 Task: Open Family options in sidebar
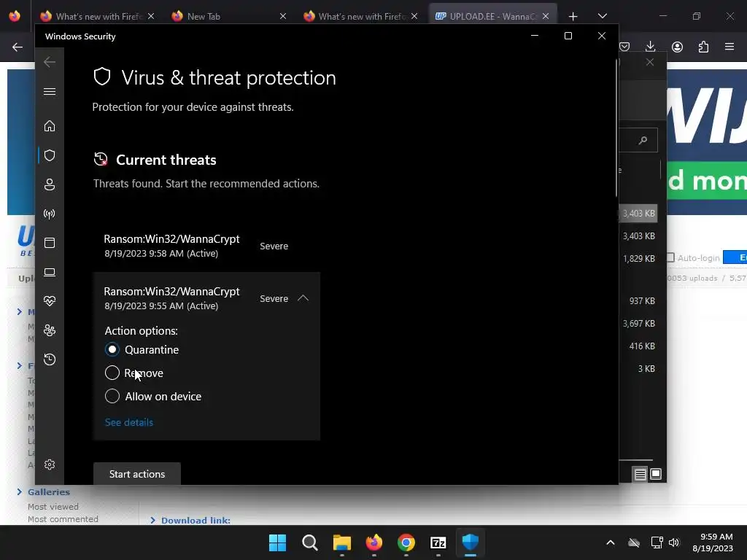50,330
